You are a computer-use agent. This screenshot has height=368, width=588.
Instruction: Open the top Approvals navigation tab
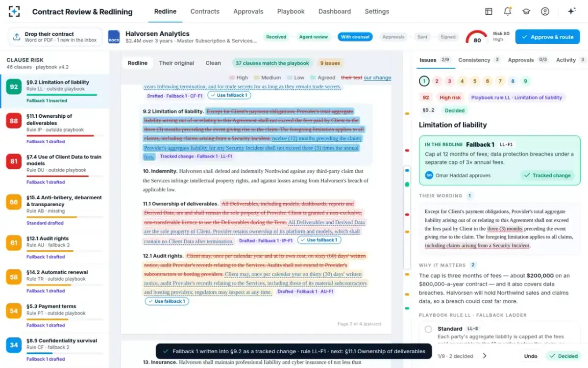coord(248,11)
